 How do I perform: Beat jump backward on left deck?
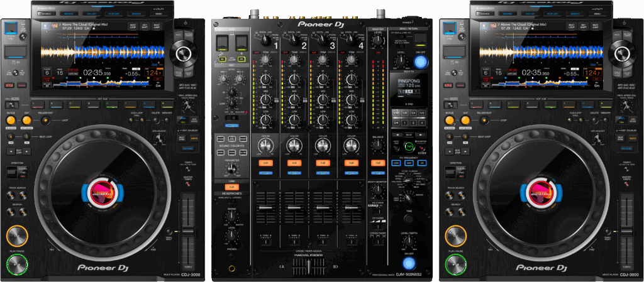tap(11, 151)
